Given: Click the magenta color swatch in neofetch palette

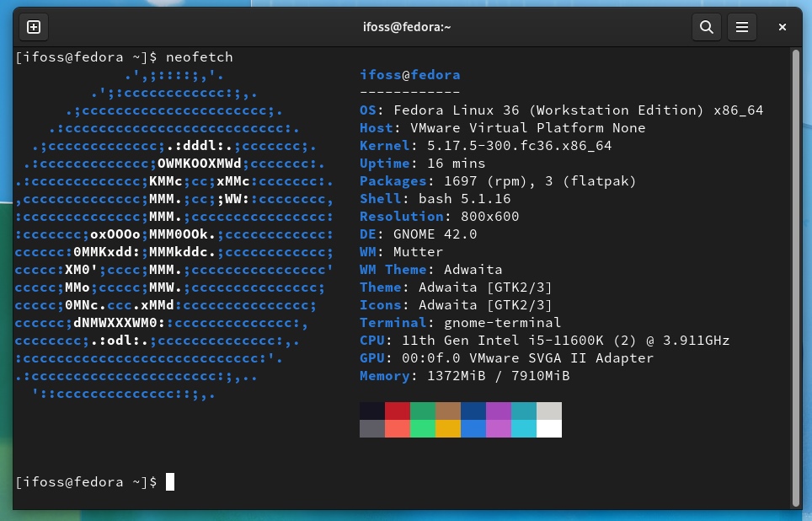Looking at the screenshot, I should (x=499, y=411).
